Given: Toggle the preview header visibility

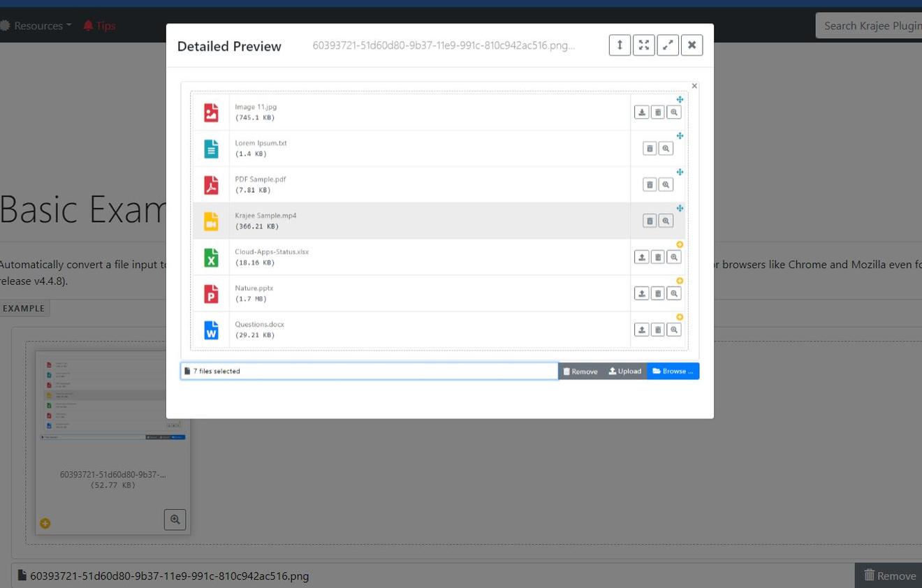Looking at the screenshot, I should click(x=620, y=45).
